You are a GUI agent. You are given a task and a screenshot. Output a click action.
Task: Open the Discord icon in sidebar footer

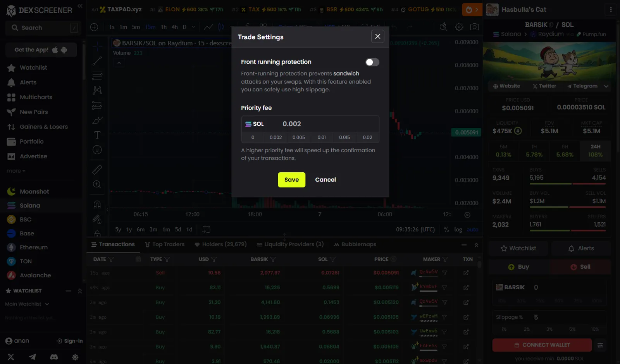click(x=54, y=357)
